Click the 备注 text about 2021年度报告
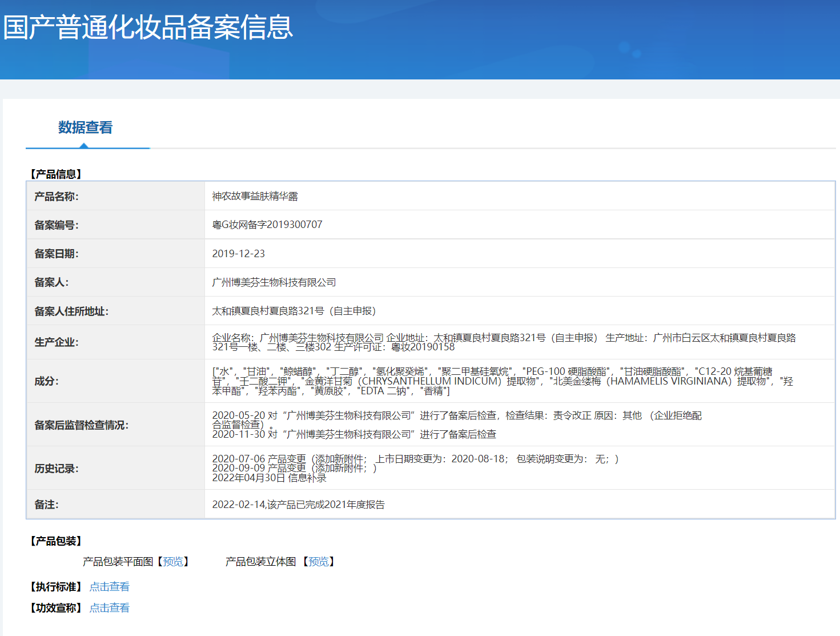The height and width of the screenshot is (636, 840). [x=298, y=505]
